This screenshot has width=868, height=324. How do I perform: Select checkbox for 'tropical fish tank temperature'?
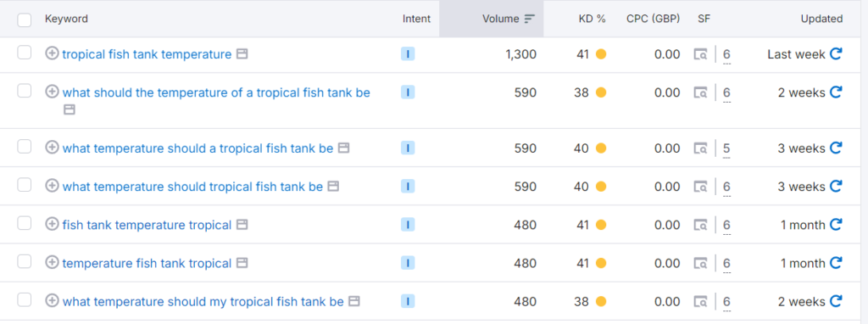point(25,53)
